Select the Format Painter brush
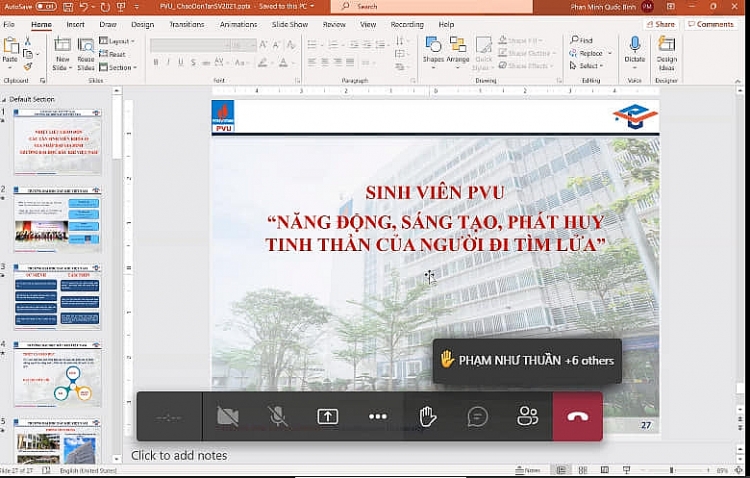The image size is (750, 478). [x=28, y=67]
